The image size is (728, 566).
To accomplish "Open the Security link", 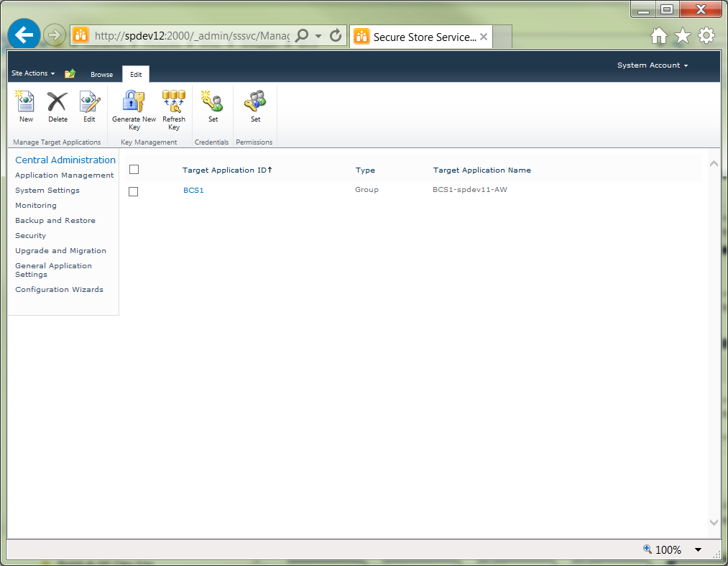I will pos(31,236).
